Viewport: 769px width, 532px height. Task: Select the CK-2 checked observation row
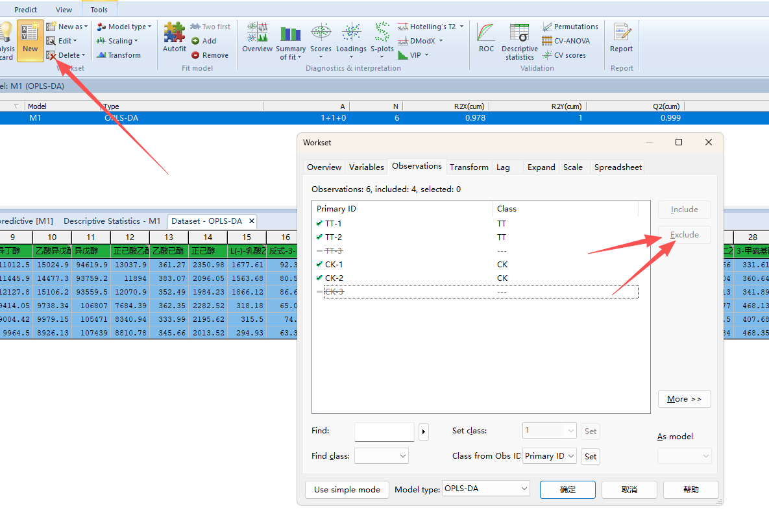pos(334,278)
